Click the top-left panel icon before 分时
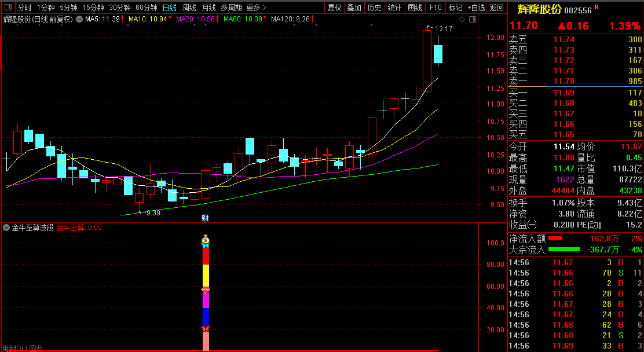 8,8
